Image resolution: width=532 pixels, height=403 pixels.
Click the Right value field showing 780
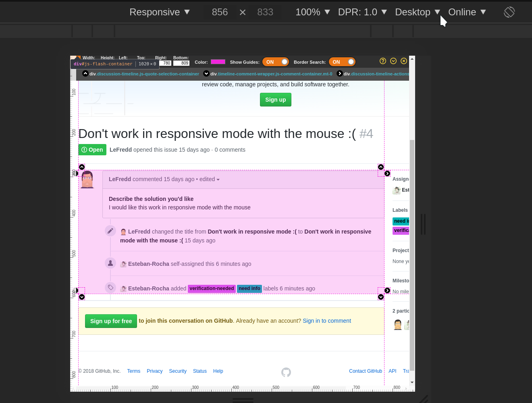coord(165,63)
